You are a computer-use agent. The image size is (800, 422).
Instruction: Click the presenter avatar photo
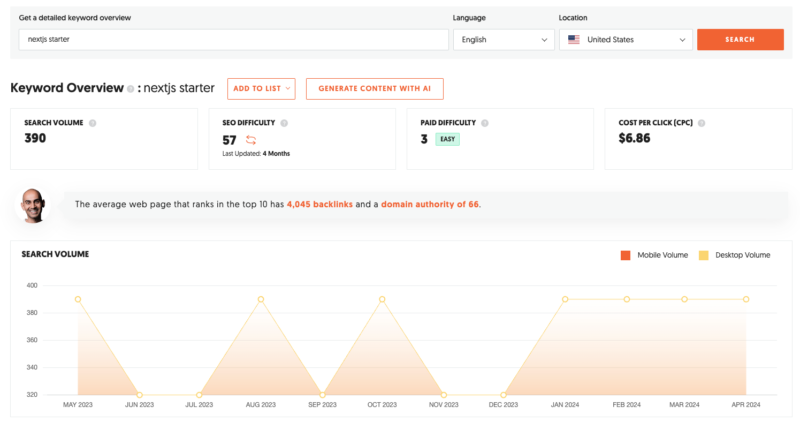point(33,205)
